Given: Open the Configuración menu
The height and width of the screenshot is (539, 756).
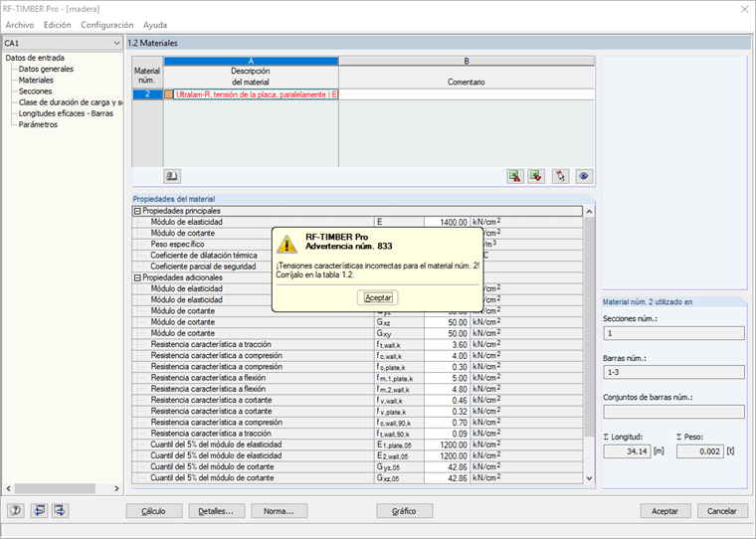Looking at the screenshot, I should [x=107, y=25].
